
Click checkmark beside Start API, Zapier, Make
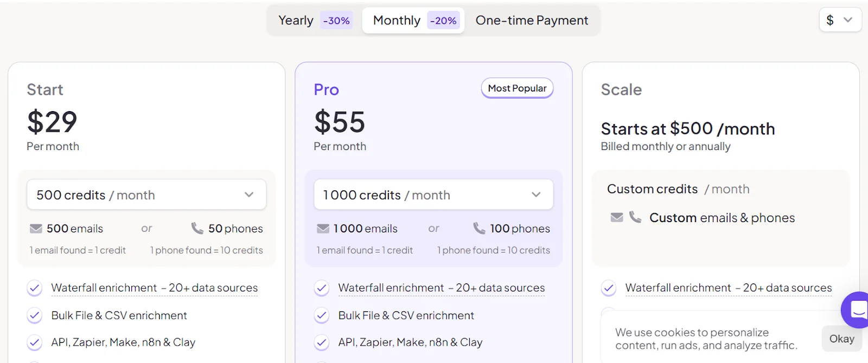click(35, 342)
